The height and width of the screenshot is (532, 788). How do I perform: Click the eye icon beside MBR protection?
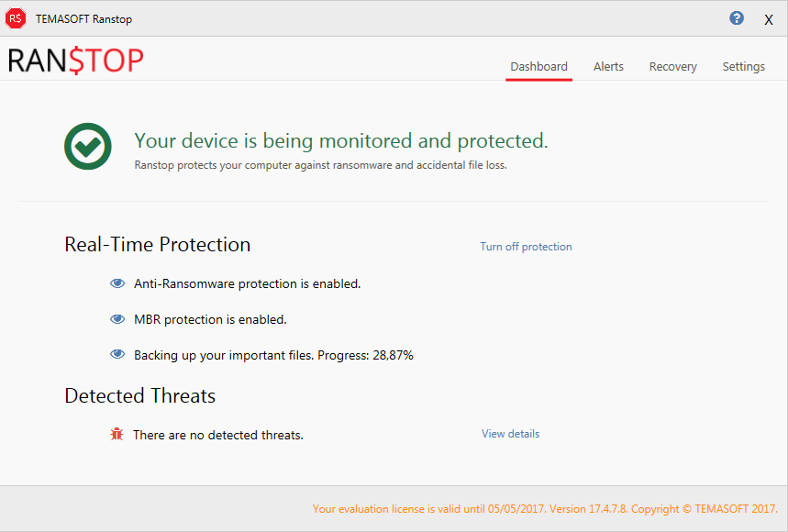117,319
